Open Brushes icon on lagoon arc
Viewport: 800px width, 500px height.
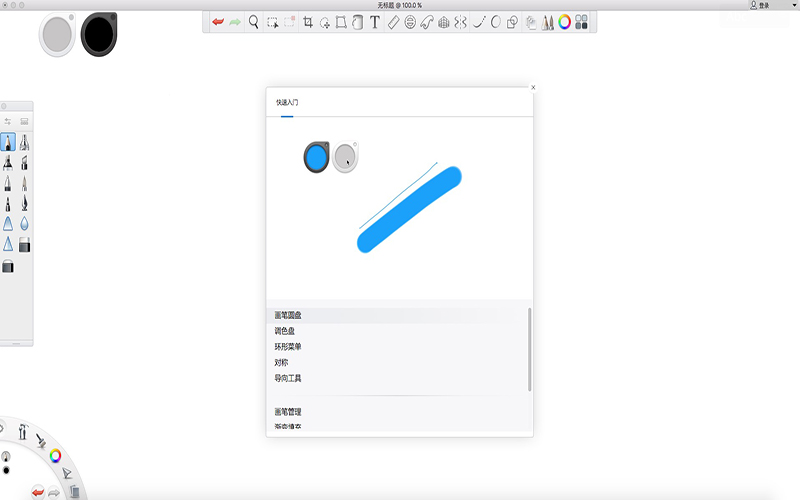pos(41,440)
